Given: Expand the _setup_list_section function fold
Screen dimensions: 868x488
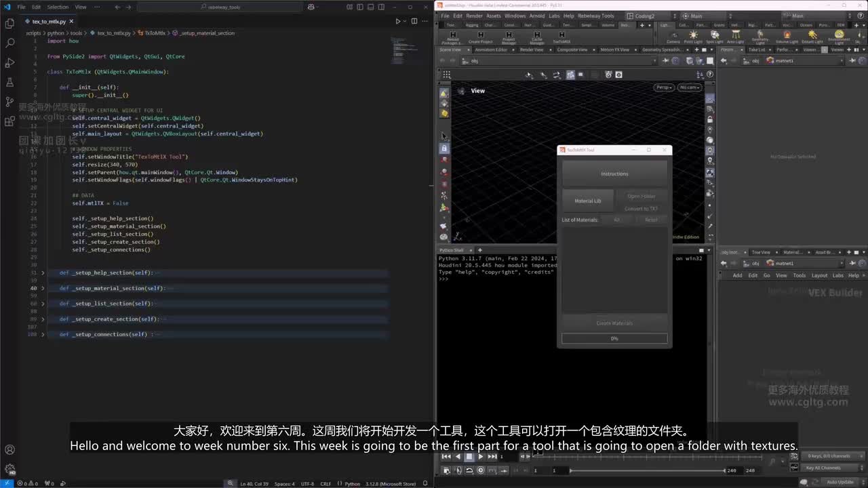Looking at the screenshot, I should click(x=43, y=304).
